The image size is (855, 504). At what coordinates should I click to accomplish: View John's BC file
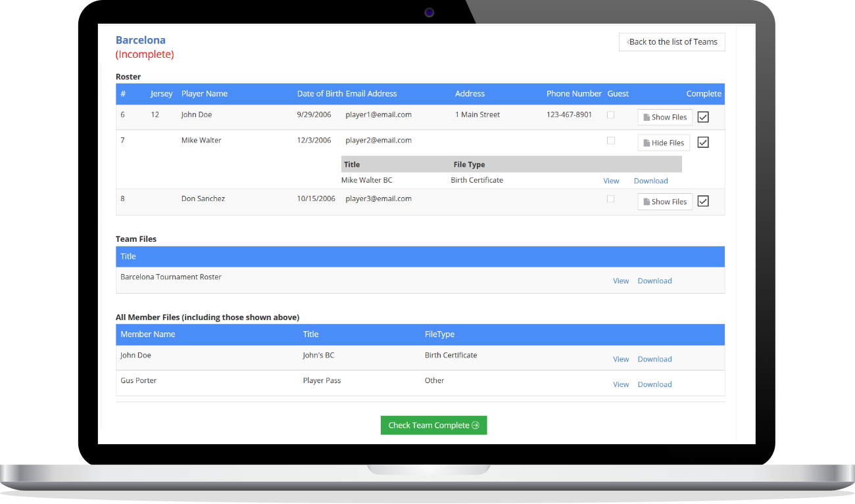pos(621,359)
